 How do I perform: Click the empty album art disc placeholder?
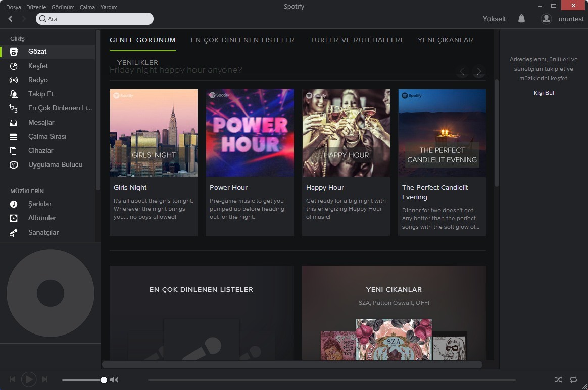click(50, 293)
